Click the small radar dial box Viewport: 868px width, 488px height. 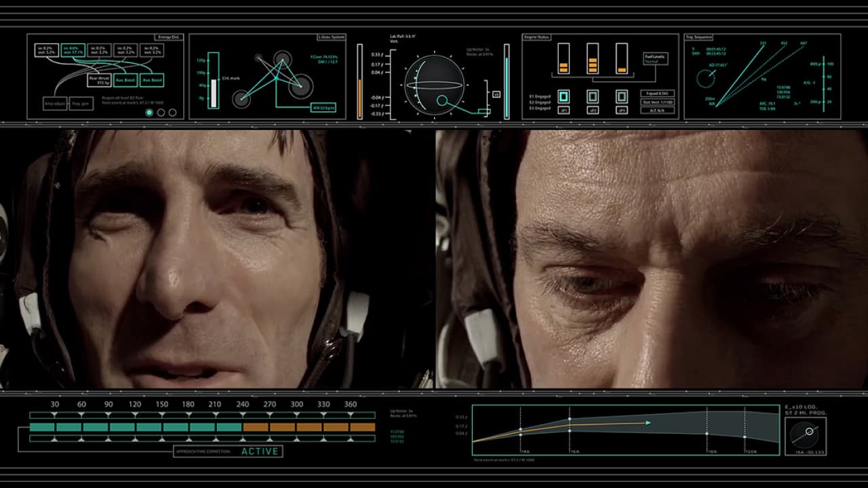806,436
